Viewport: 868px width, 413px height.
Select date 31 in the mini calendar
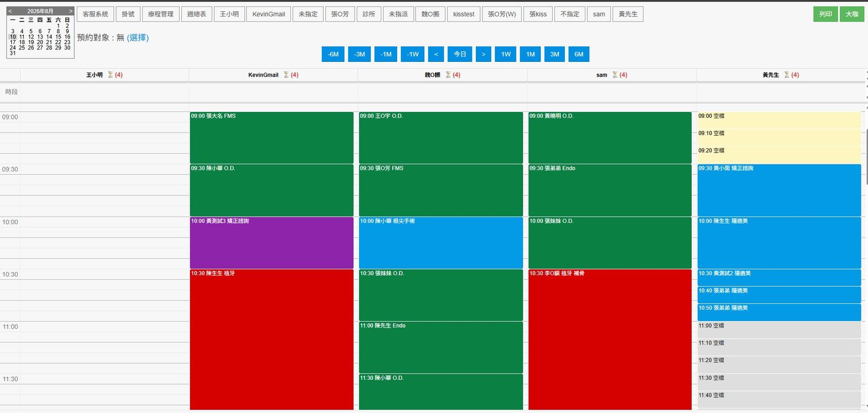13,53
